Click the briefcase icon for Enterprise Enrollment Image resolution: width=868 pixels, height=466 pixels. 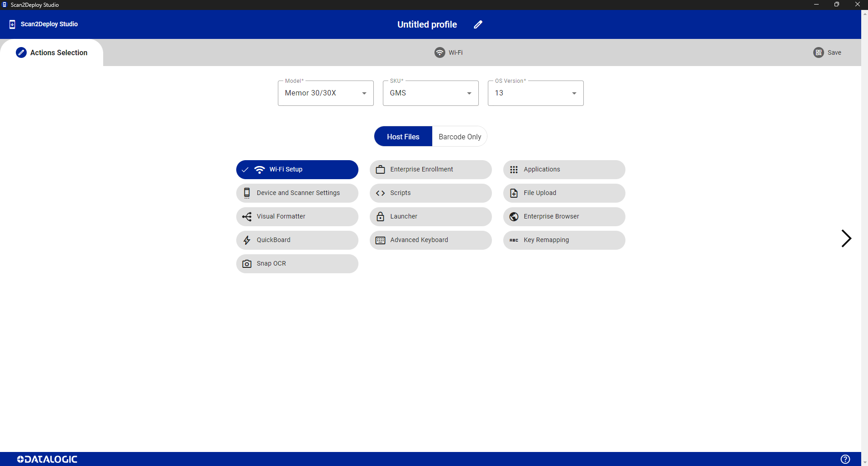coord(380,170)
